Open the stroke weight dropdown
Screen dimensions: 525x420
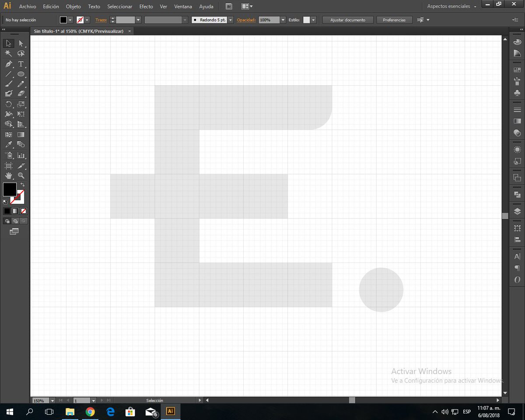point(138,20)
